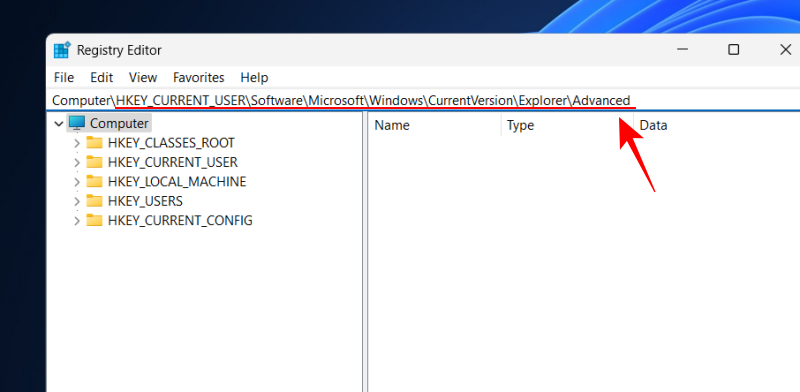The image size is (800, 392).
Task: Click the HKEY_CURRENT_CONFIG folder icon
Action: 94,220
